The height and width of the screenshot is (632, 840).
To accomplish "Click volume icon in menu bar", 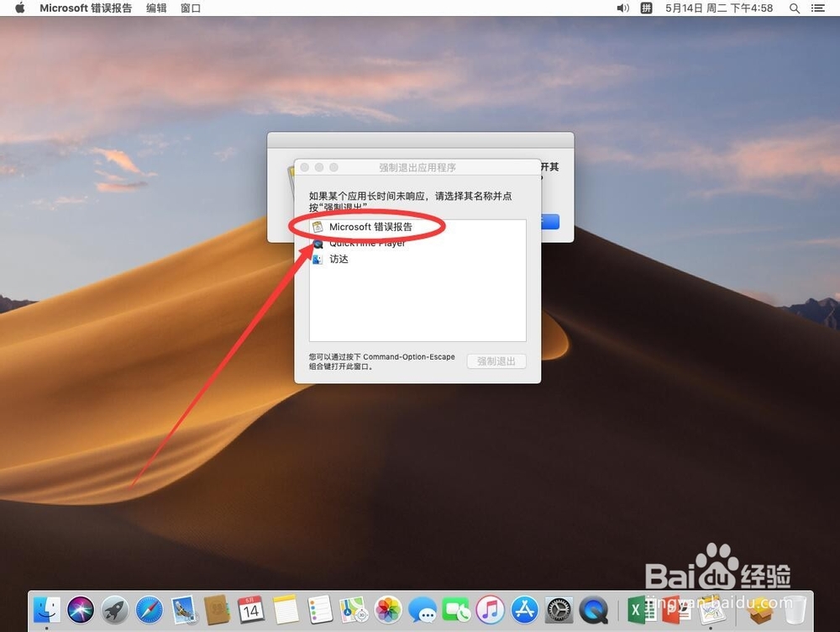I will [x=622, y=8].
